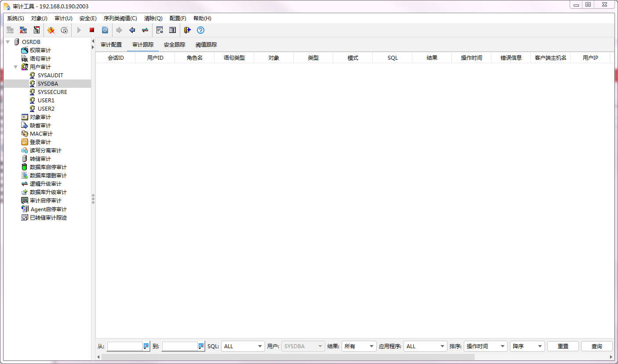
Task: Click the exit icon in the toolbar
Action: point(187,30)
